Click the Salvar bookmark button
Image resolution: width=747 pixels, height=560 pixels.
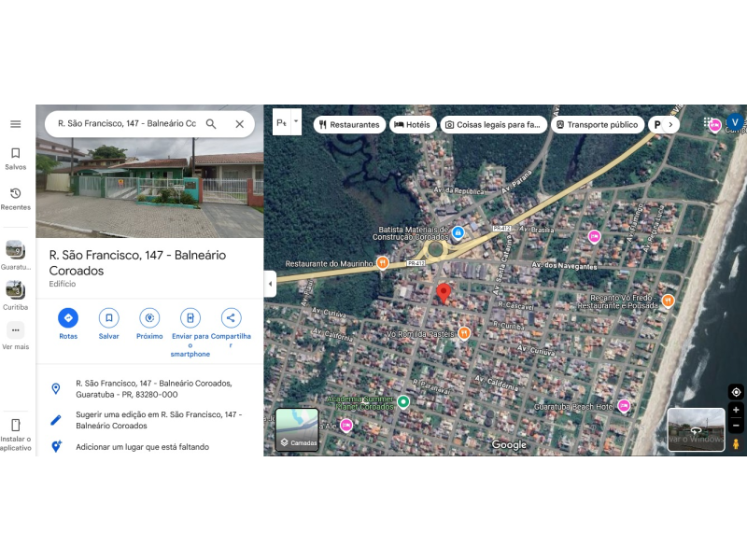coord(108,317)
